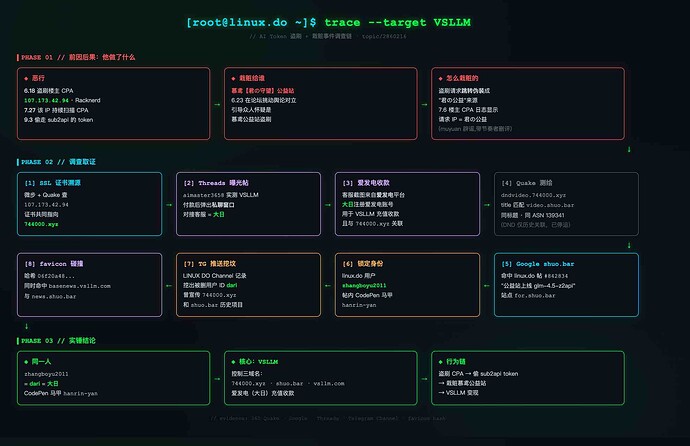690x446 pixels.
Task: Click "CodePen ... hanrin-yan" line in Phase 03
Action: [x=61, y=393]
